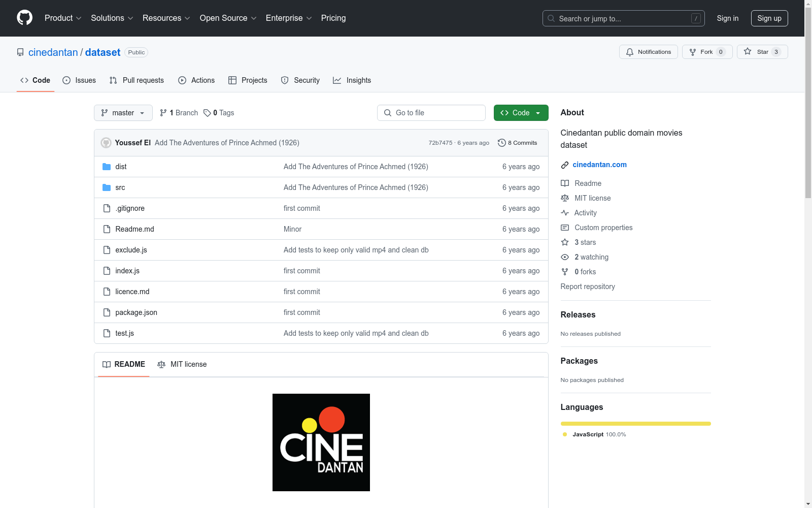Open the 'Minor' commit message for Readme.md
The image size is (812, 508).
click(x=293, y=229)
